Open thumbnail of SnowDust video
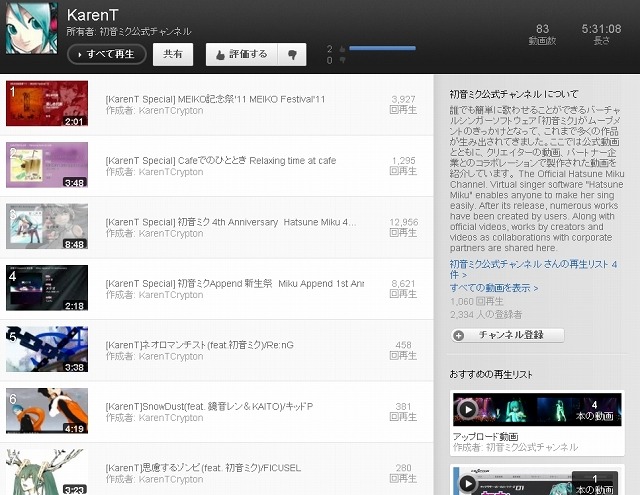Image resolution: width=640 pixels, height=495 pixels. tap(47, 411)
